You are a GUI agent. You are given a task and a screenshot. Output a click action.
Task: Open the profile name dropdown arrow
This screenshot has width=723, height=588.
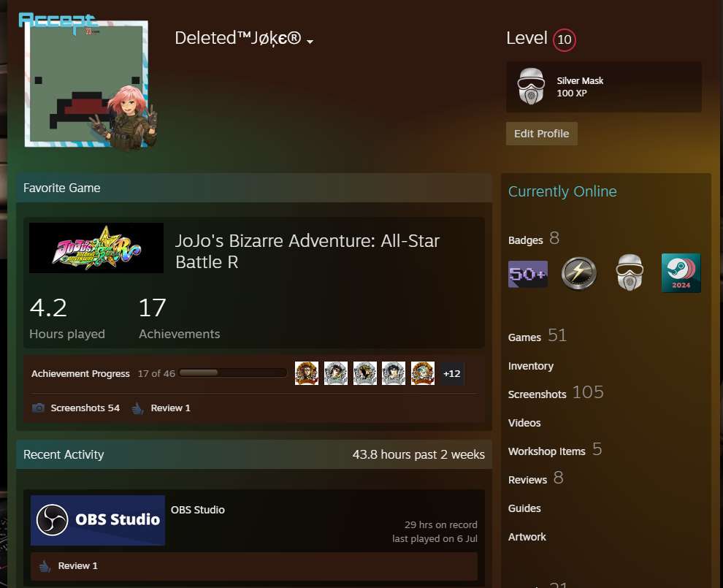click(x=310, y=42)
